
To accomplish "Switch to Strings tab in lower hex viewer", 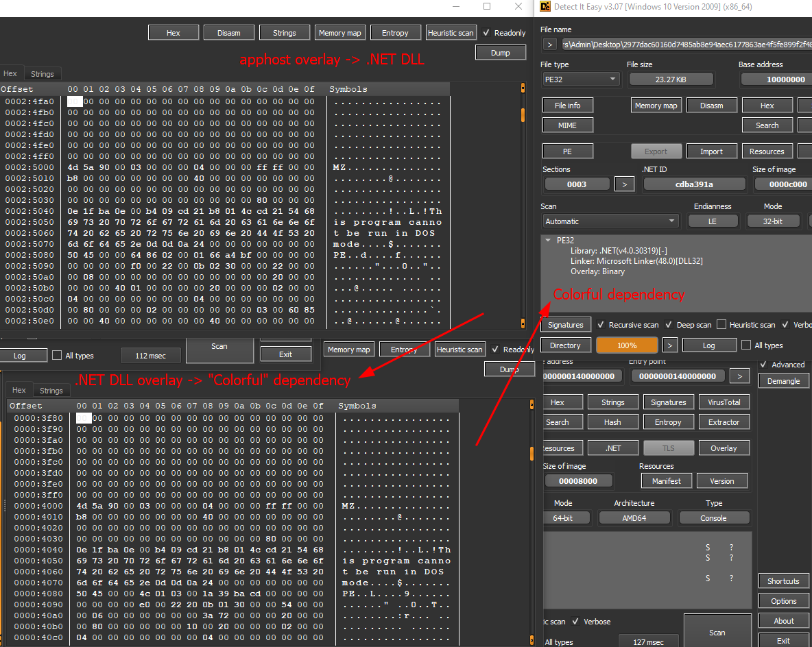I will tap(51, 391).
